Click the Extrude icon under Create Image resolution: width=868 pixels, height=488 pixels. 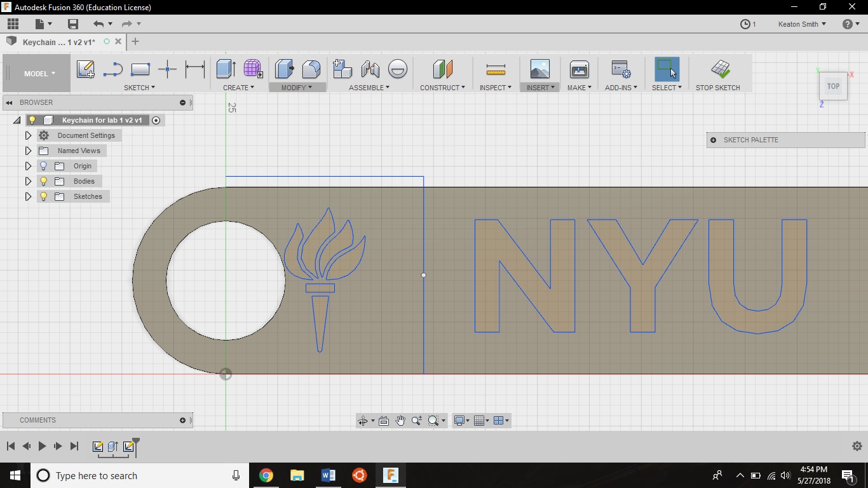[x=226, y=69]
